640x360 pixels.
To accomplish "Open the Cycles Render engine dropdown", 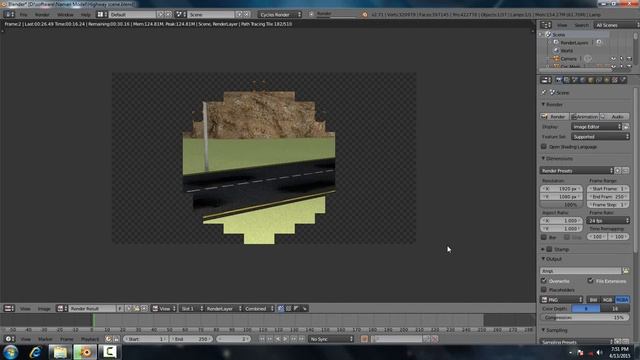I will (280, 14).
